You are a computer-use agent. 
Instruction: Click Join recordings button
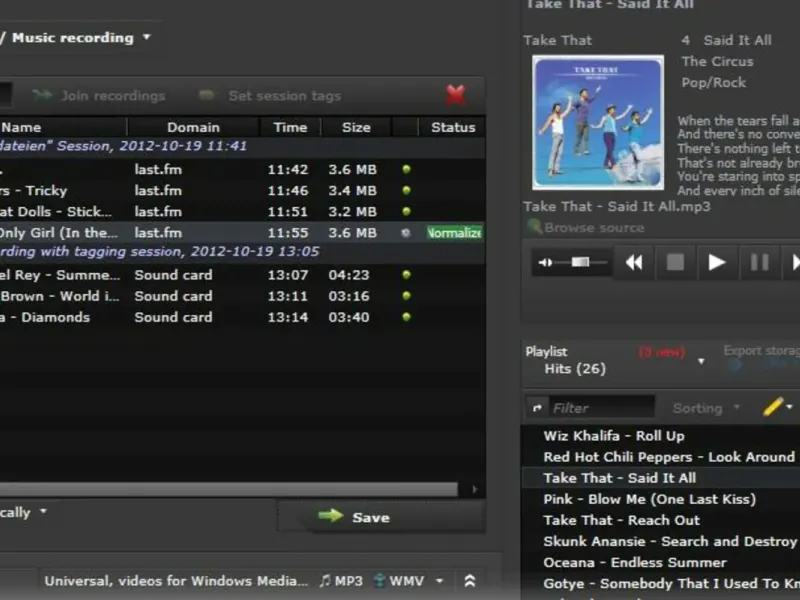coord(99,95)
